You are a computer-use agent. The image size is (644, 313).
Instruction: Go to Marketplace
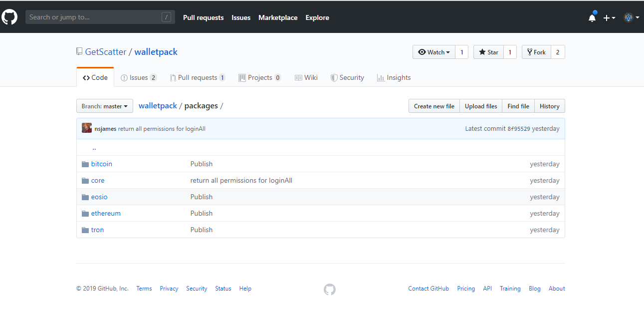click(278, 17)
